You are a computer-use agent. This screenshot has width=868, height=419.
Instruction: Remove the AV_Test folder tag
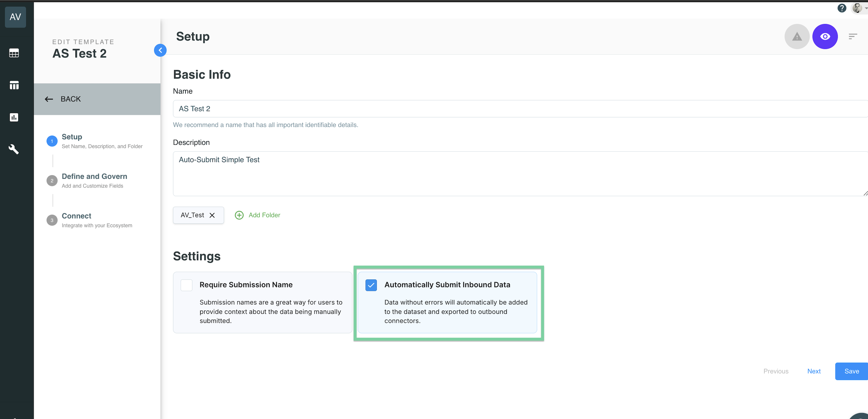tap(212, 215)
